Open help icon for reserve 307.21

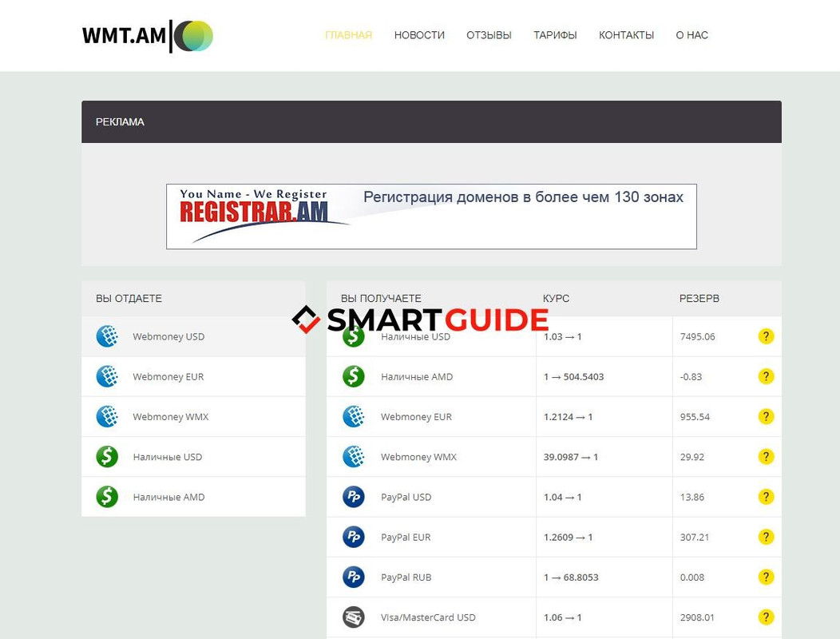766,537
